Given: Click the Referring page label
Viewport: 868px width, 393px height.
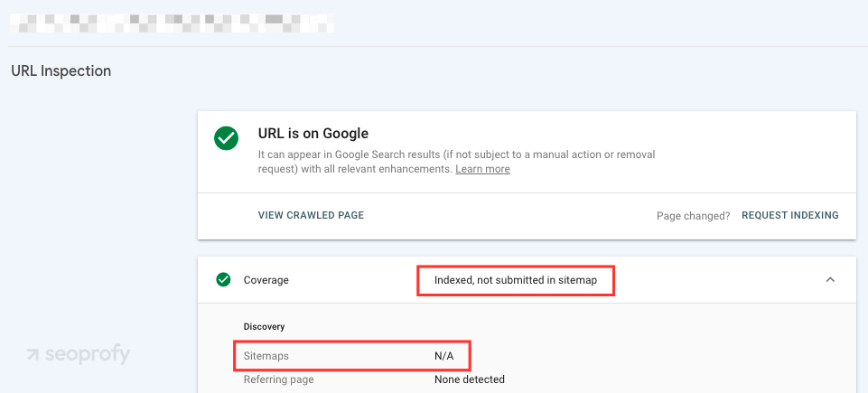Looking at the screenshot, I should [x=279, y=379].
